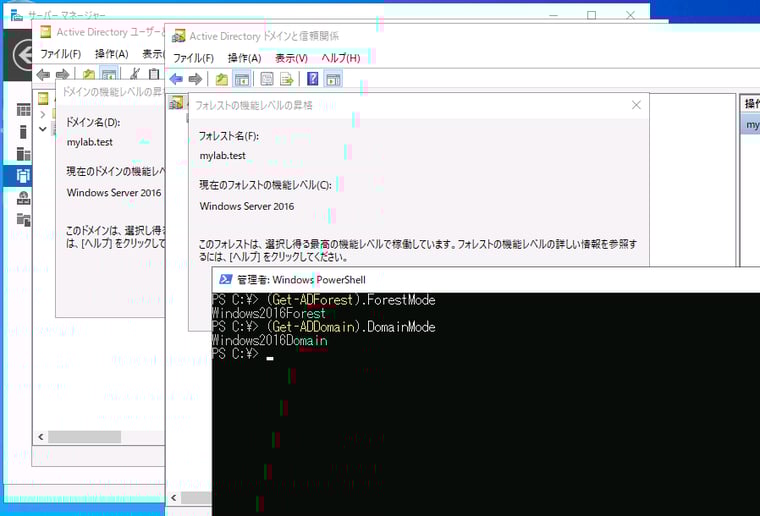Close the フォレストの機能レベルの昇格 dialog

[636, 105]
